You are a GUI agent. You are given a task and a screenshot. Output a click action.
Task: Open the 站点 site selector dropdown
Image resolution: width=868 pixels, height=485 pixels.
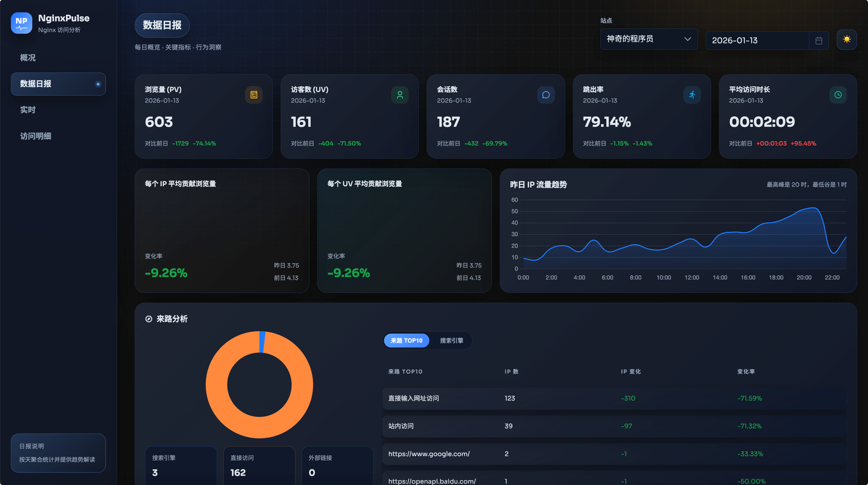[x=649, y=39]
